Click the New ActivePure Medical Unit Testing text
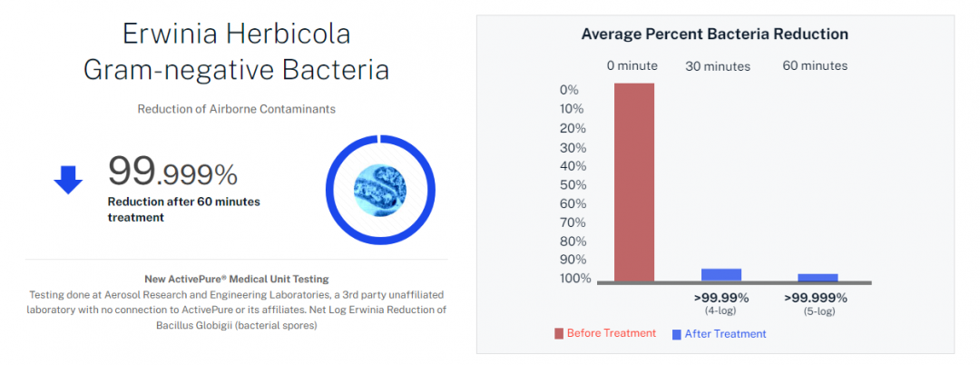 point(236,279)
